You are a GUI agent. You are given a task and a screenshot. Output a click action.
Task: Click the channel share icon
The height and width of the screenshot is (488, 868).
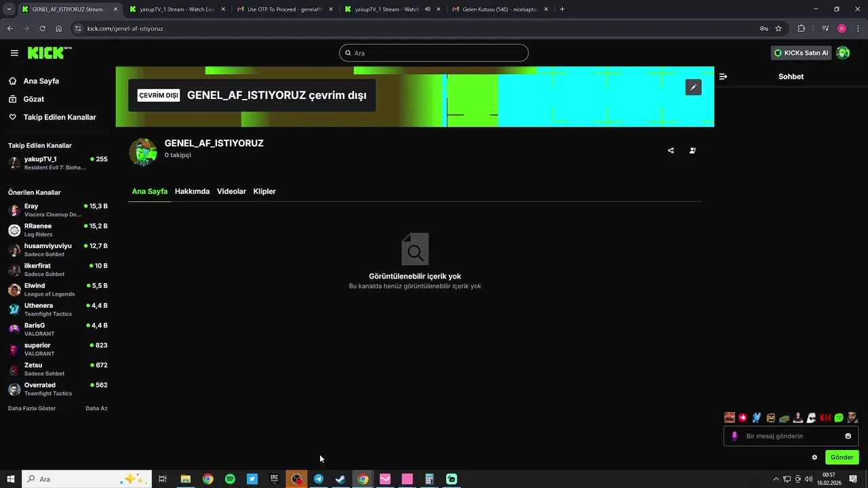coord(671,150)
